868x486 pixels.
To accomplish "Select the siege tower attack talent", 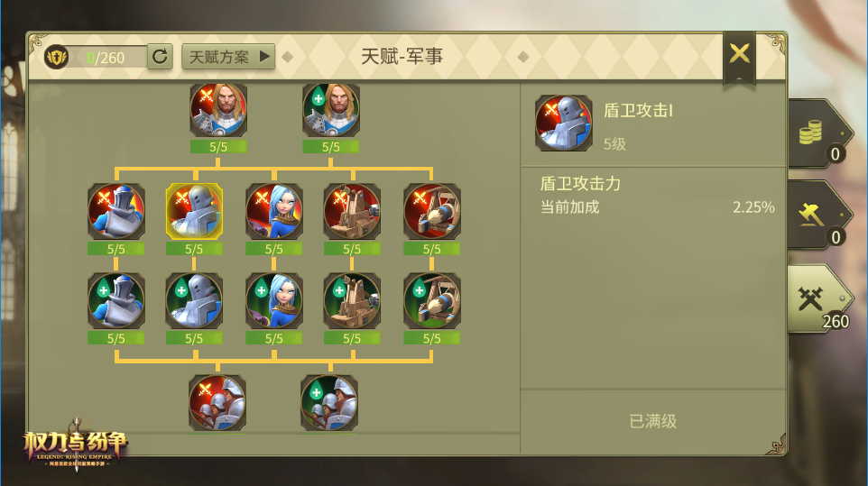I will pyautogui.click(x=352, y=212).
